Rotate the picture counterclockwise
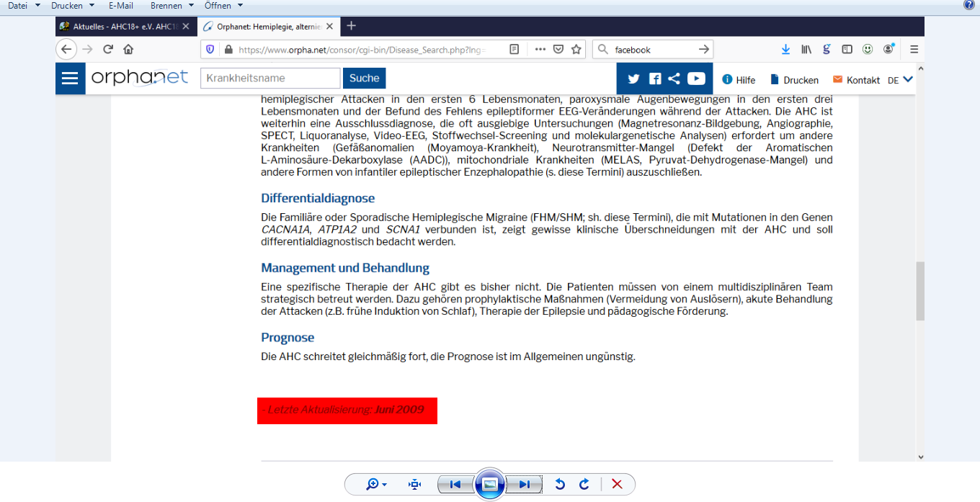 [x=560, y=485]
